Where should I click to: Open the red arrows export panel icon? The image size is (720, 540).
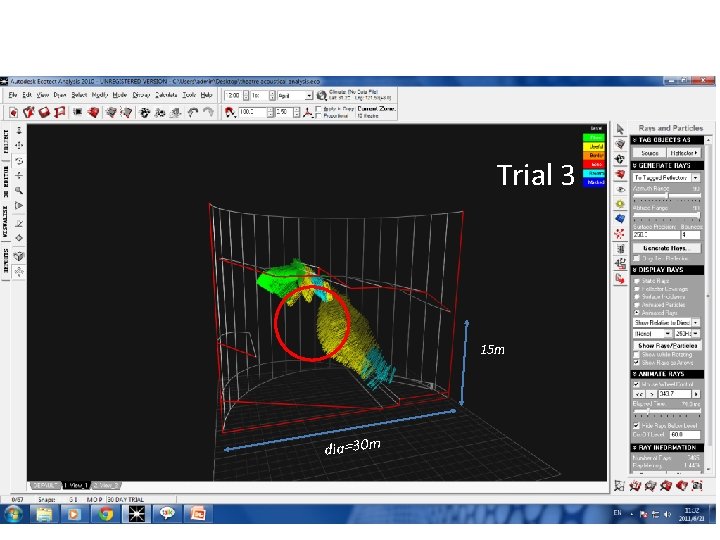[x=620, y=278]
